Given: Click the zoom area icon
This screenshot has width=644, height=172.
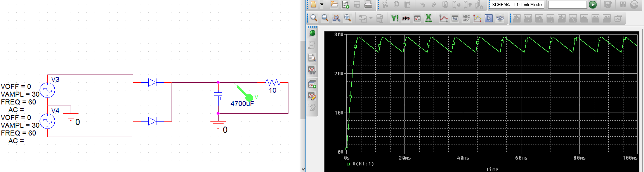Looking at the screenshot, I should [x=336, y=18].
